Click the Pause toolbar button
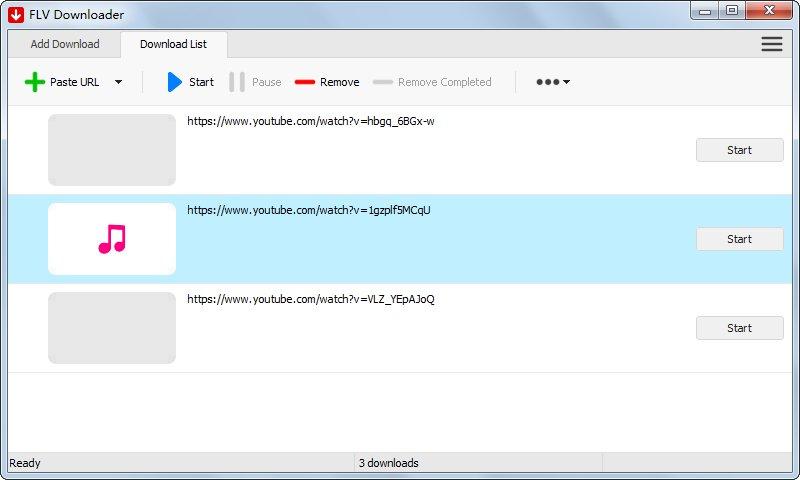800x480 pixels. coord(256,82)
